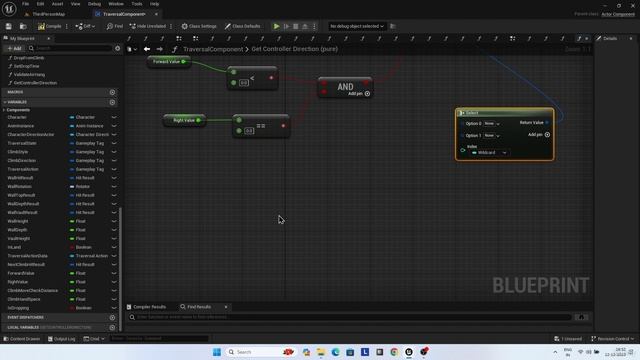This screenshot has height=360, width=640.
Task: Toggle visibility of the WallHeight variable
Action: point(114,221)
